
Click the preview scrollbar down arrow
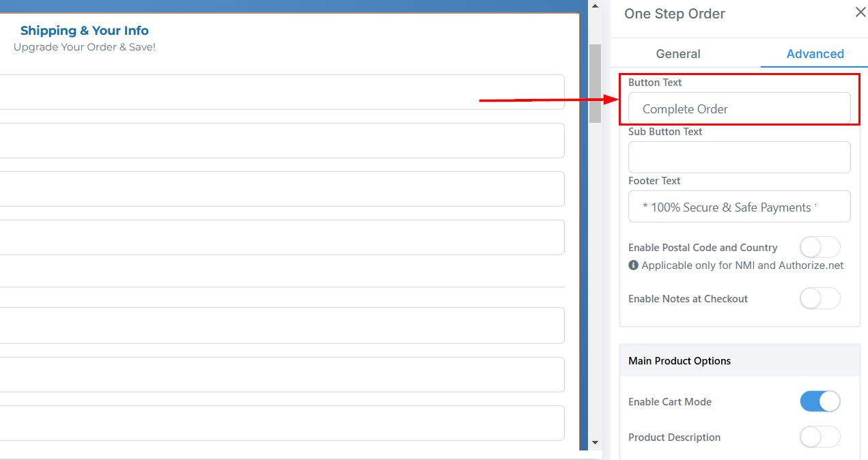(x=595, y=442)
